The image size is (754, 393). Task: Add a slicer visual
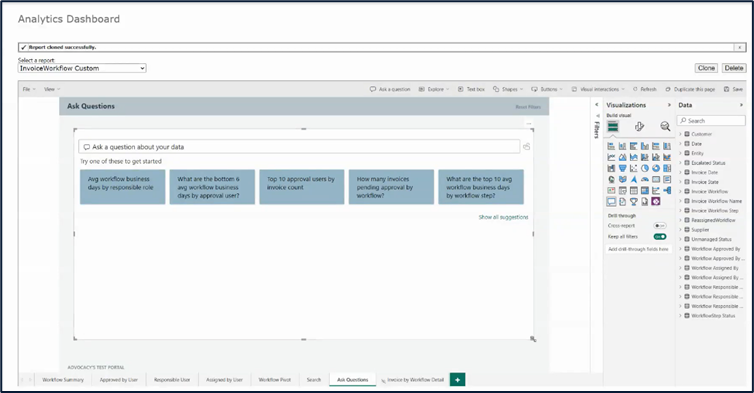coord(622,190)
